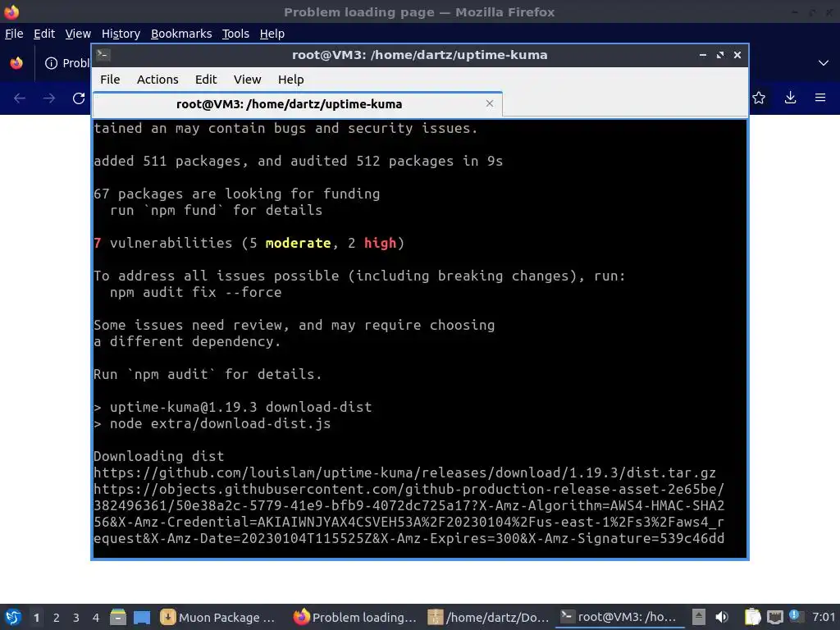Click the panel clock showing 7:01

pyautogui.click(x=824, y=617)
